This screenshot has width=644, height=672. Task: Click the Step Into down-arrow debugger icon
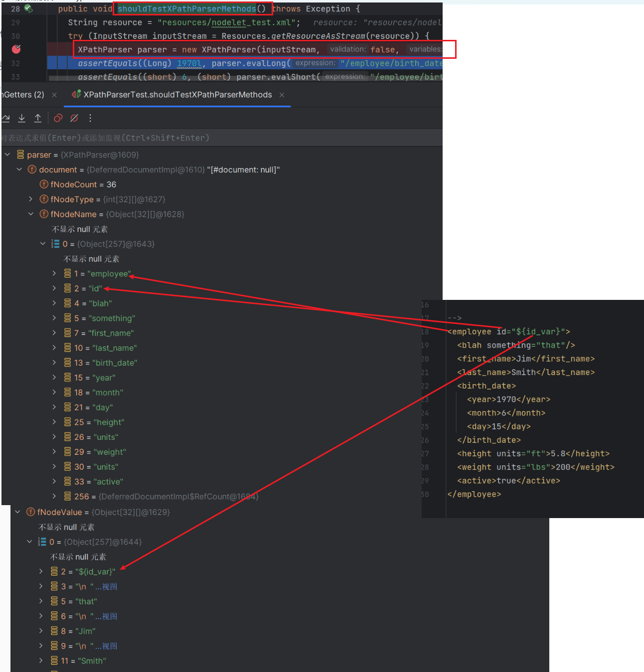(22, 118)
